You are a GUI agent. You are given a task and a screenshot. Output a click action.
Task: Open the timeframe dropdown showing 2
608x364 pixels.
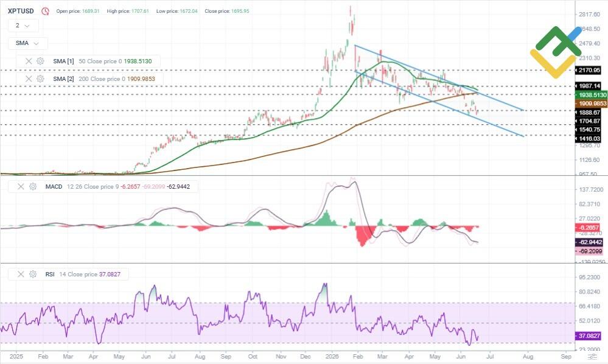(23, 26)
